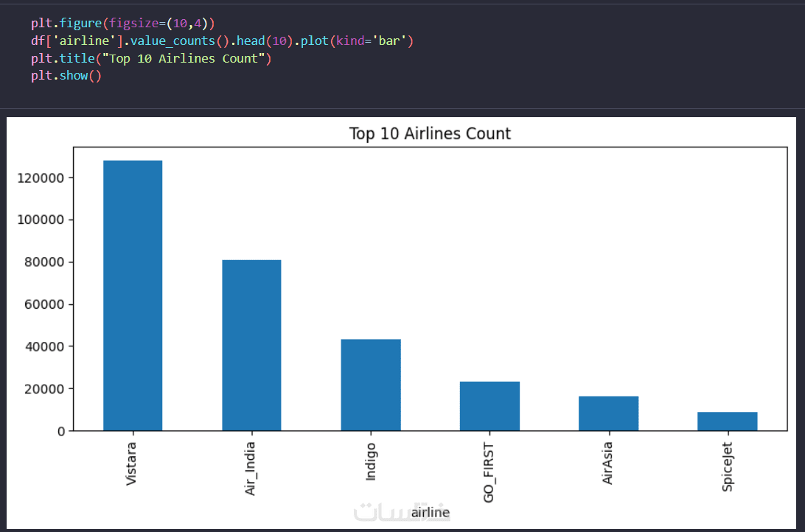Click the plt.show() code line
Image resolution: width=805 pixels, height=532 pixels.
tap(66, 75)
